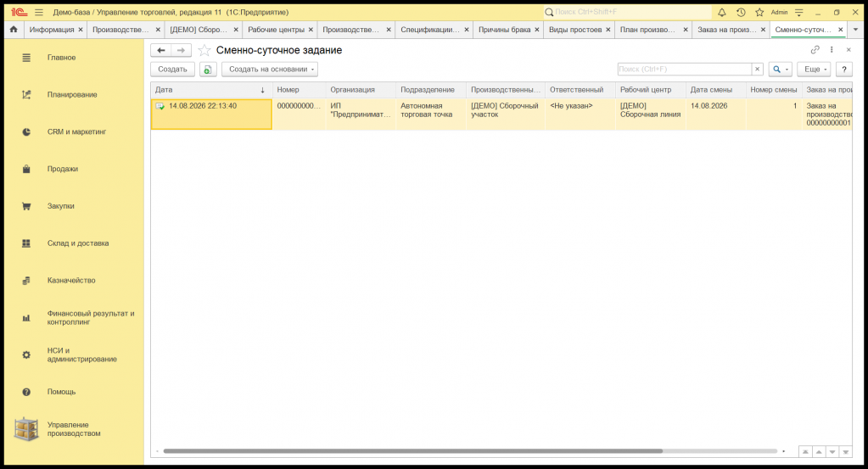
Task: Open the history clock icon
Action: click(x=741, y=12)
